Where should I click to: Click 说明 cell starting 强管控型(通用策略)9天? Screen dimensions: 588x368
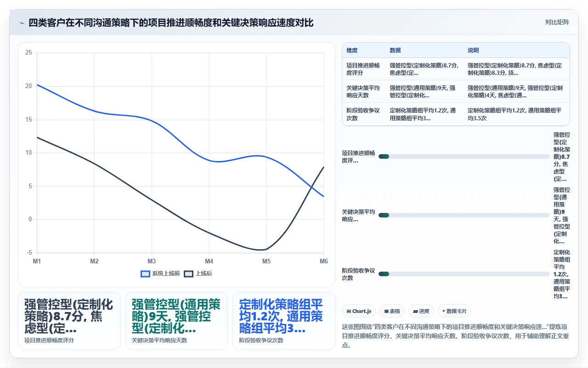pyautogui.click(x=515, y=92)
